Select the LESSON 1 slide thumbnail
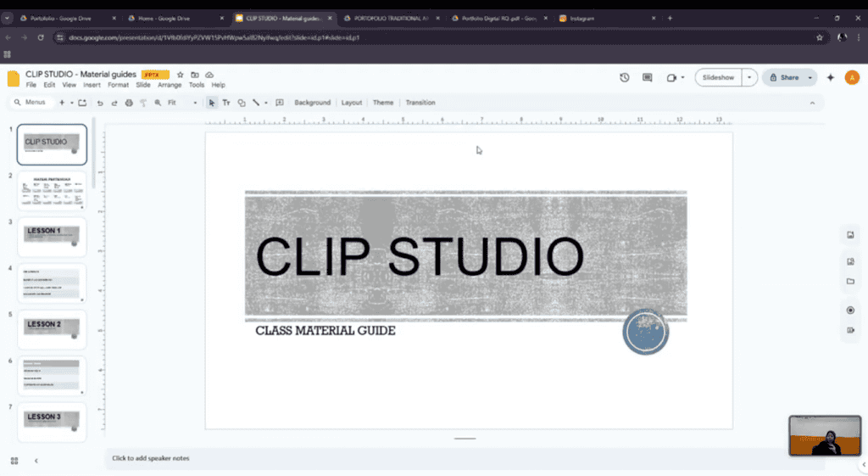Screen dimensions: 868x476 click(x=52, y=238)
